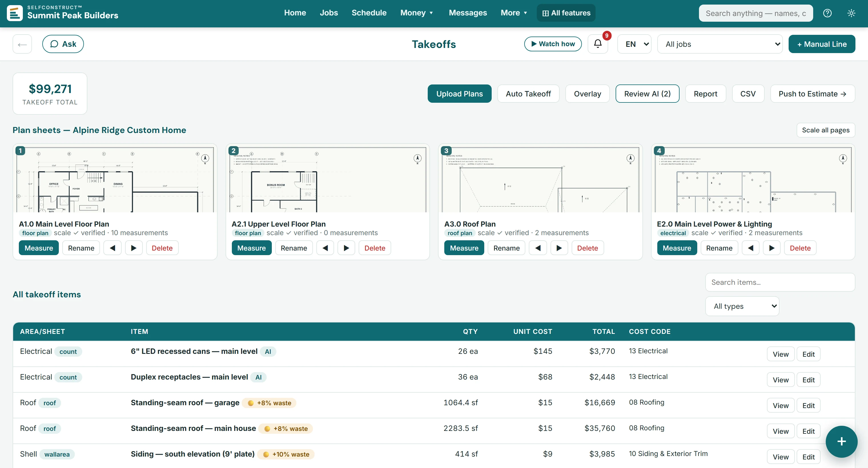This screenshot has height=468, width=868.
Task: Open the All types filter dropdown
Action: pos(742,306)
